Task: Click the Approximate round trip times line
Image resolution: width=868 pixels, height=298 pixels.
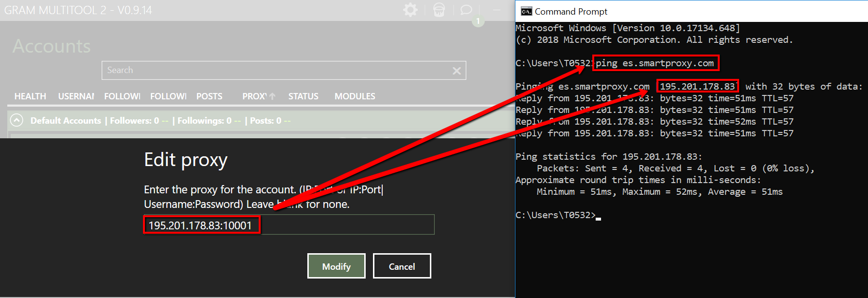Action: point(638,180)
